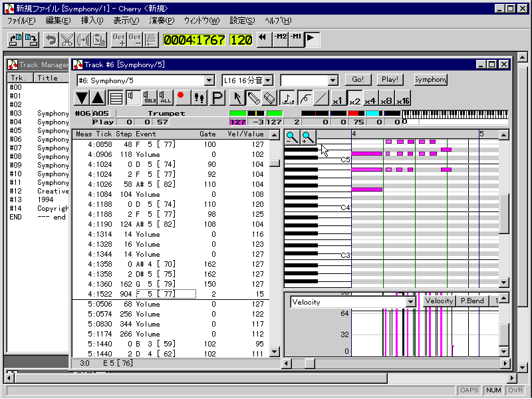Select the x8 zoom factor

click(387, 98)
